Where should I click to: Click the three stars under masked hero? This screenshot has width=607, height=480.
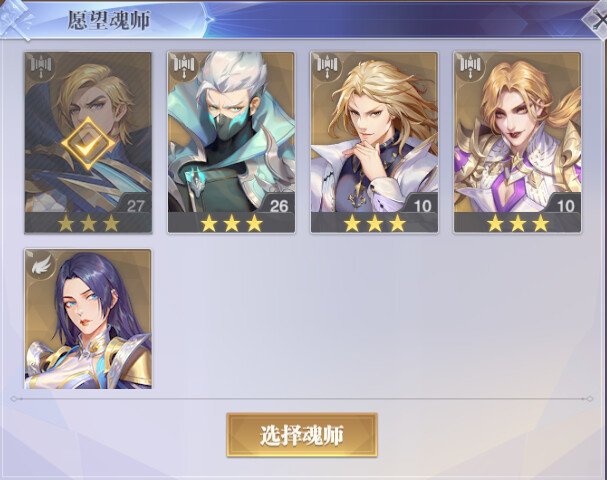point(231,224)
